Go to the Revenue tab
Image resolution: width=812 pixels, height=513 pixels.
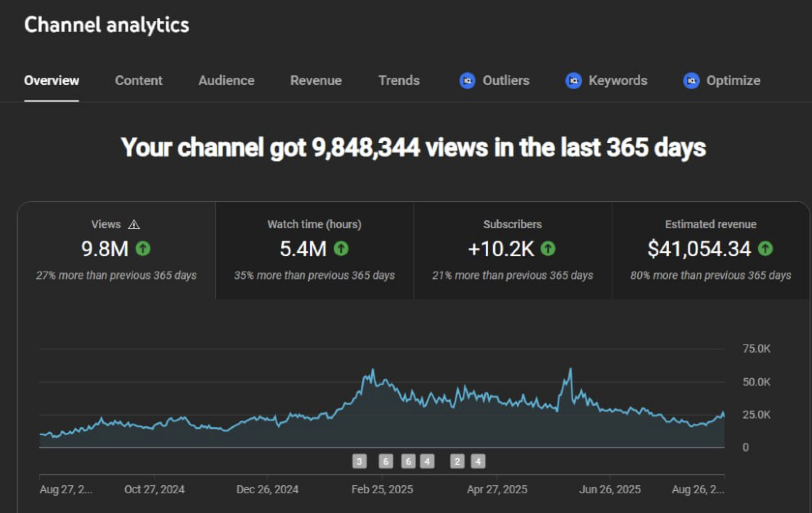point(316,81)
